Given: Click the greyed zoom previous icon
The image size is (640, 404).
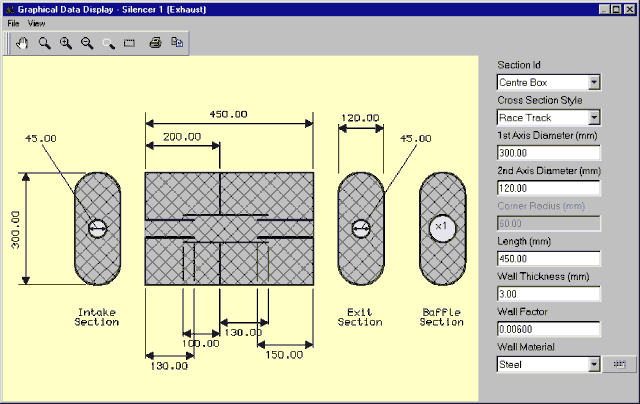Looking at the screenshot, I should pos(108,43).
